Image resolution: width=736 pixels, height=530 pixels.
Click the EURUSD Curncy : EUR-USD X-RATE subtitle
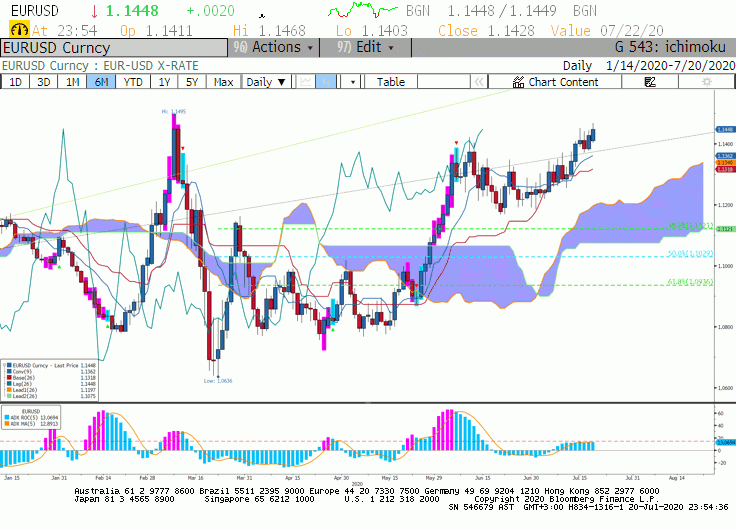[100, 65]
